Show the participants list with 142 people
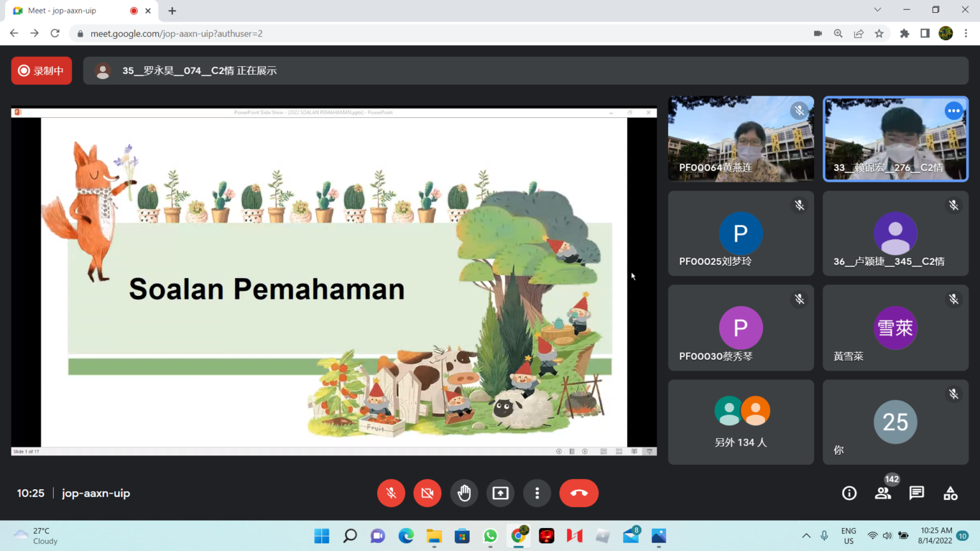980x551 pixels. point(883,493)
